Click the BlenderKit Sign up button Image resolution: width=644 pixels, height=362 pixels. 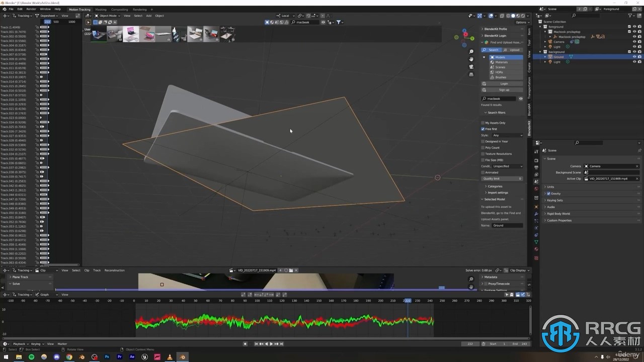(503, 90)
